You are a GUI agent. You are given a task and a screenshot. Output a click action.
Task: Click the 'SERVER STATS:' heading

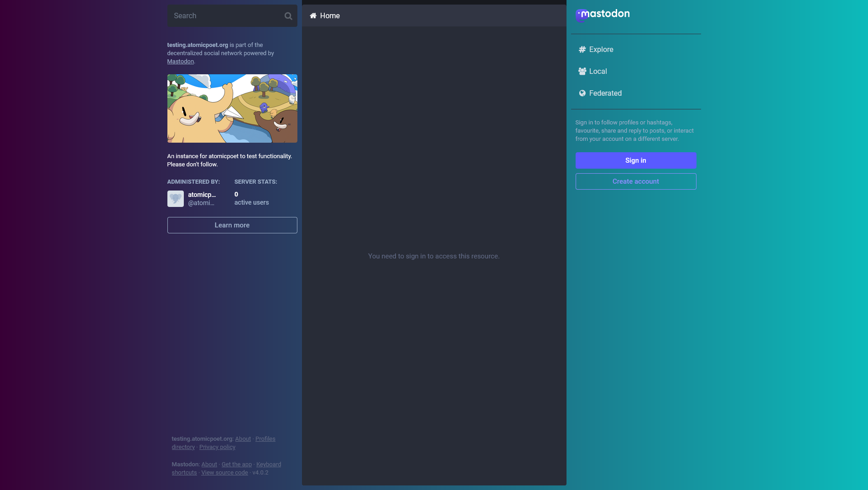(256, 182)
